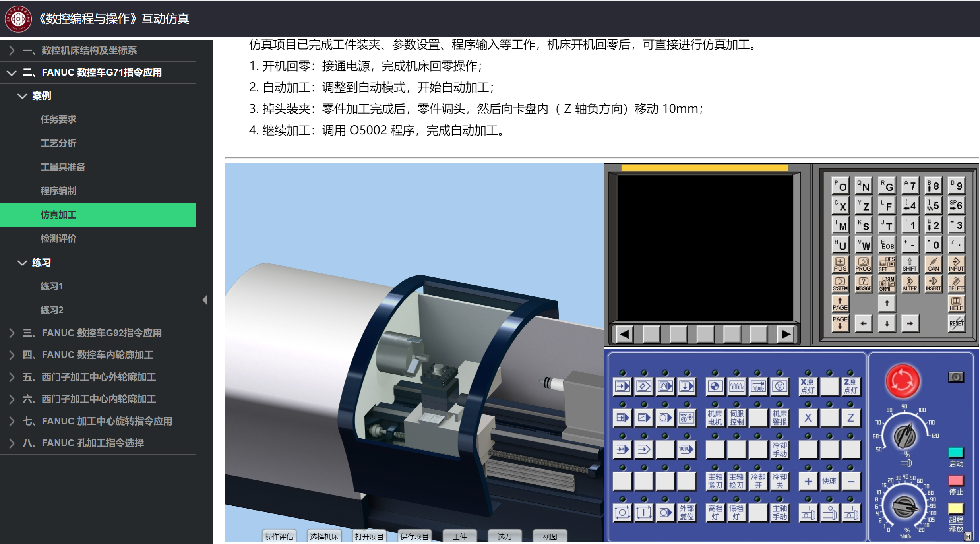Click the feed rate override knob
The image size is (980, 544).
pos(904,507)
